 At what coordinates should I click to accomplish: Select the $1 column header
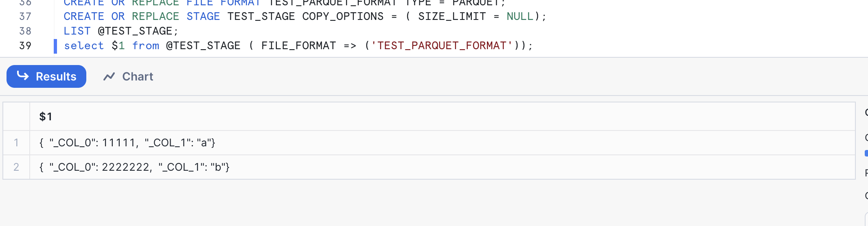click(46, 117)
